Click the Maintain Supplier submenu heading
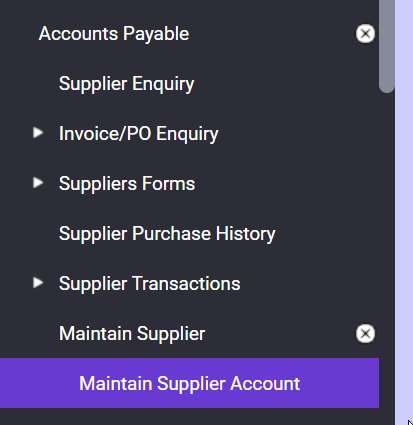Viewport: 413px width, 425px height. pyautogui.click(x=132, y=334)
